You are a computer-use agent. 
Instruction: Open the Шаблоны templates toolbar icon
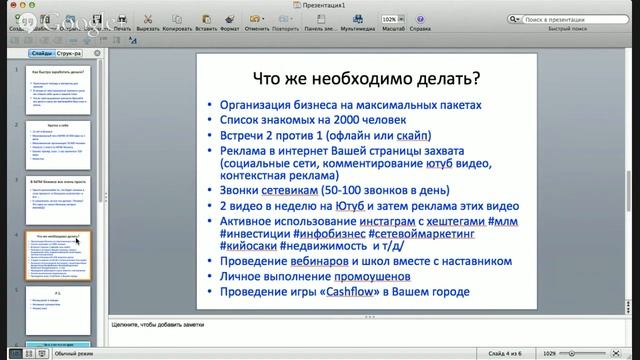point(44,19)
